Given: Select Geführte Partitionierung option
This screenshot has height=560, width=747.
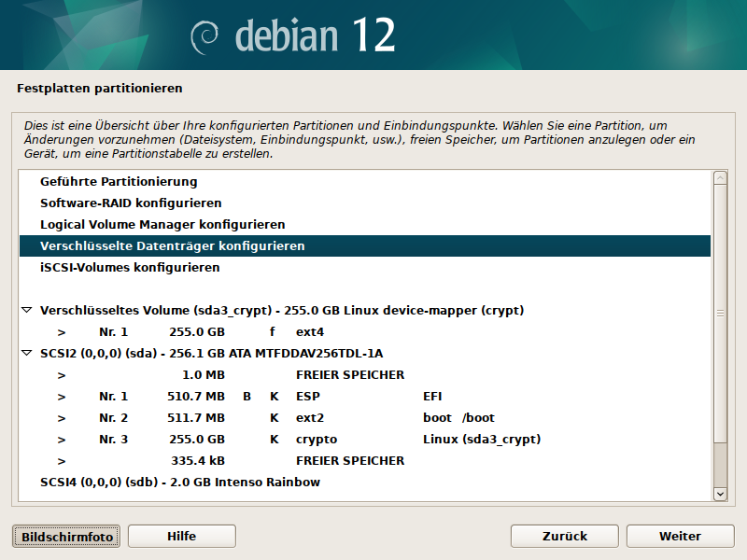Looking at the screenshot, I should 119,181.
